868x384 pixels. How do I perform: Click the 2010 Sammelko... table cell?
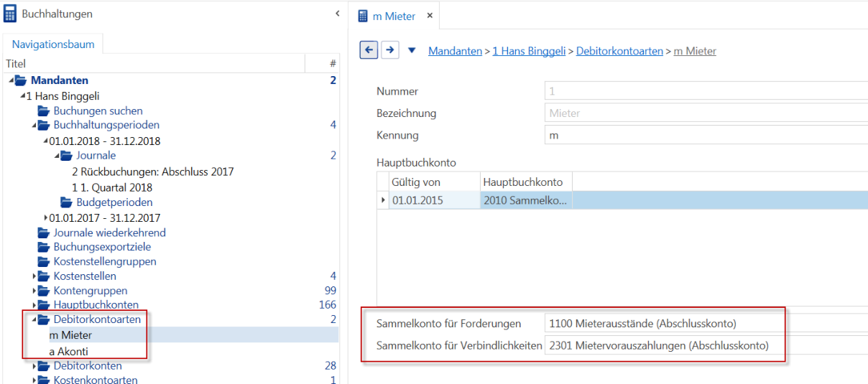point(526,200)
